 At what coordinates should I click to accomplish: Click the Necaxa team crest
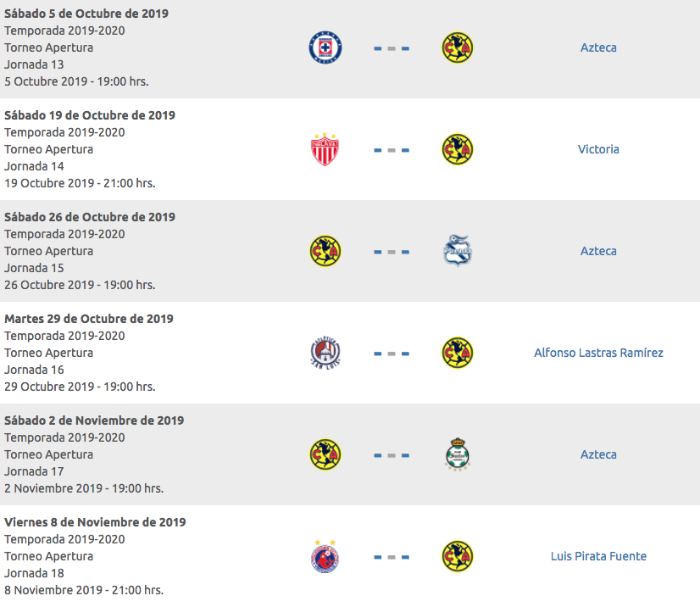click(x=325, y=149)
